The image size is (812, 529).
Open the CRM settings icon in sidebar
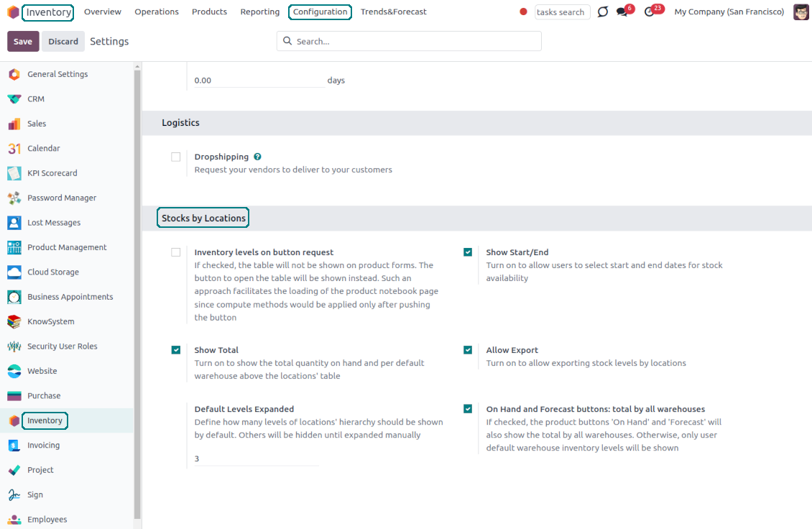[x=14, y=99]
